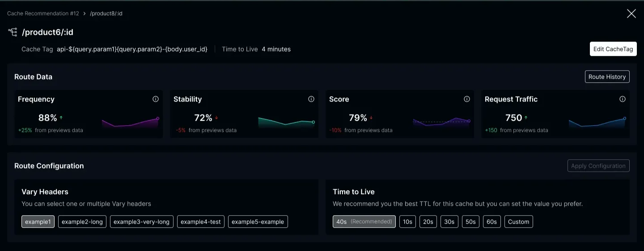Enable the example3-very-long Vary header
Screen dimensions: 644x251
142,221
